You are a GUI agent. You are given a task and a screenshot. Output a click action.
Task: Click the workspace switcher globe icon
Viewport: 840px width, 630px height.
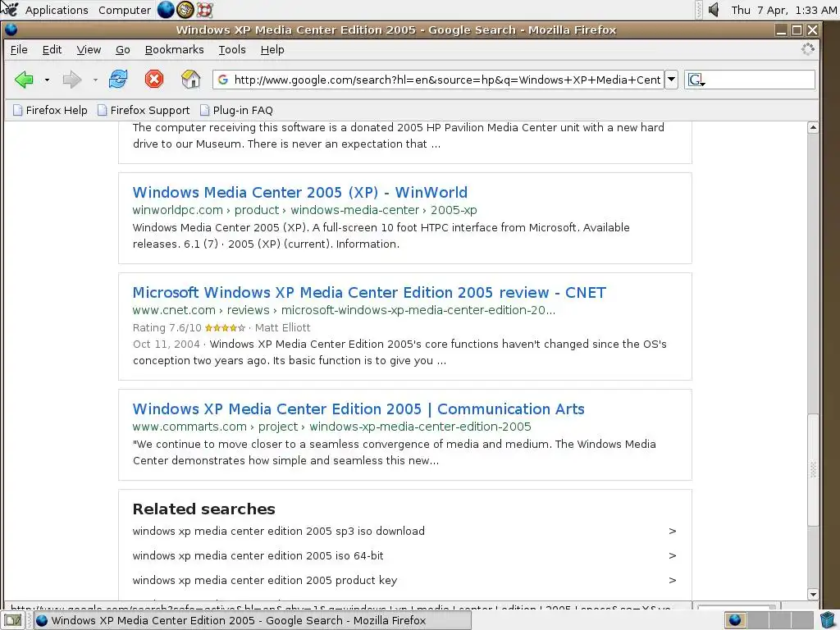coord(735,620)
